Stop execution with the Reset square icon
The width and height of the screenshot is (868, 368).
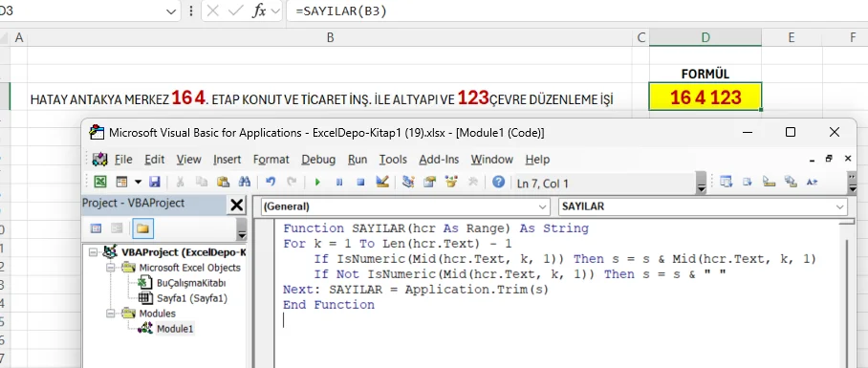(x=360, y=183)
